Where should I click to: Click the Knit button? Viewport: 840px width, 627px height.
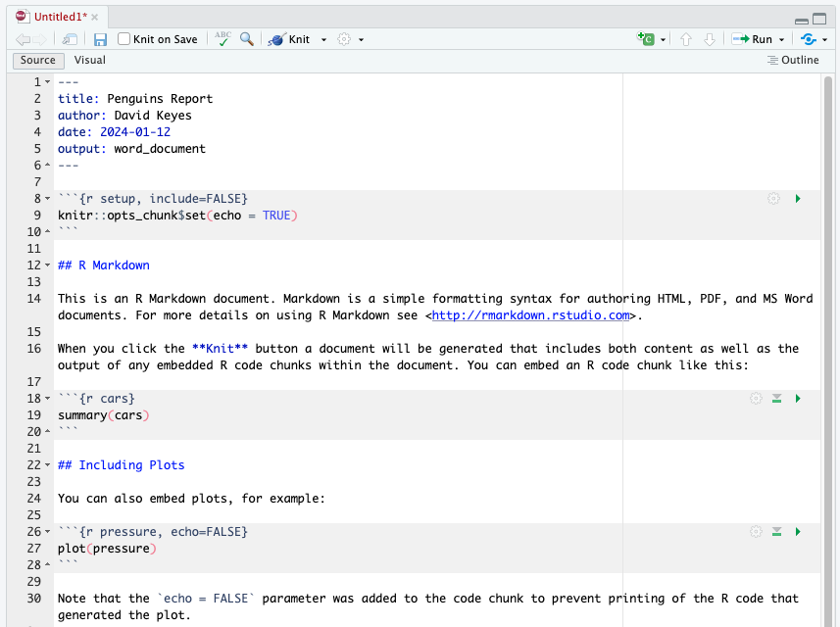tap(296, 39)
